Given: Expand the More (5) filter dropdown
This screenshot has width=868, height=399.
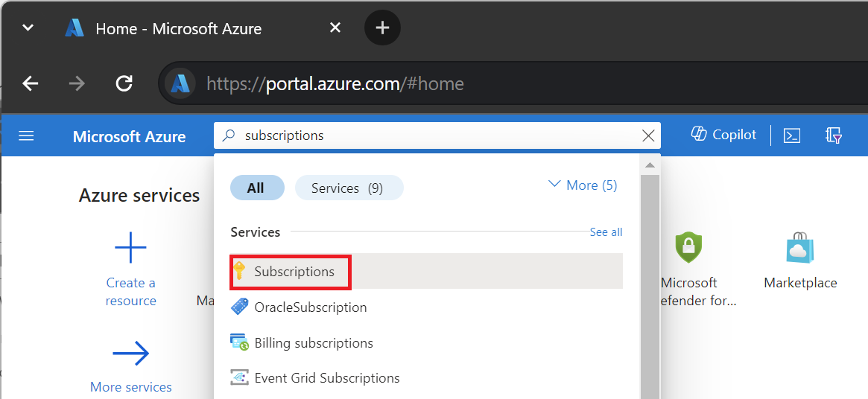Looking at the screenshot, I should (x=583, y=185).
